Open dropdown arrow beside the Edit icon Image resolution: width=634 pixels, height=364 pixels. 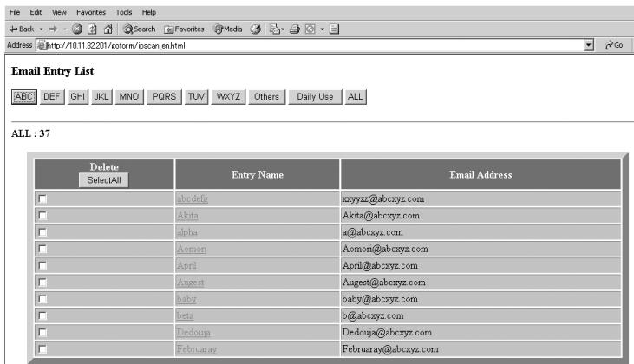322,29
